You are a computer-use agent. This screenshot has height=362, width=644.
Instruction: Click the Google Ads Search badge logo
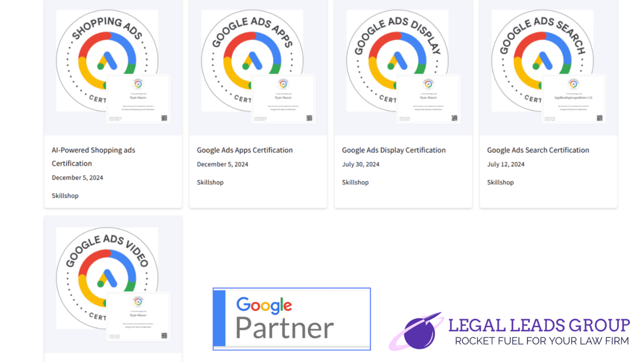coord(542,60)
